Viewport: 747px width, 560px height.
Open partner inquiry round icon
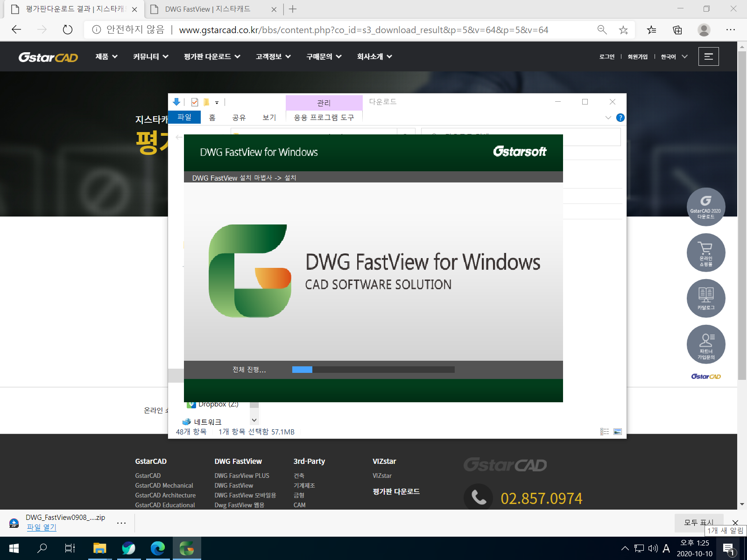click(705, 344)
